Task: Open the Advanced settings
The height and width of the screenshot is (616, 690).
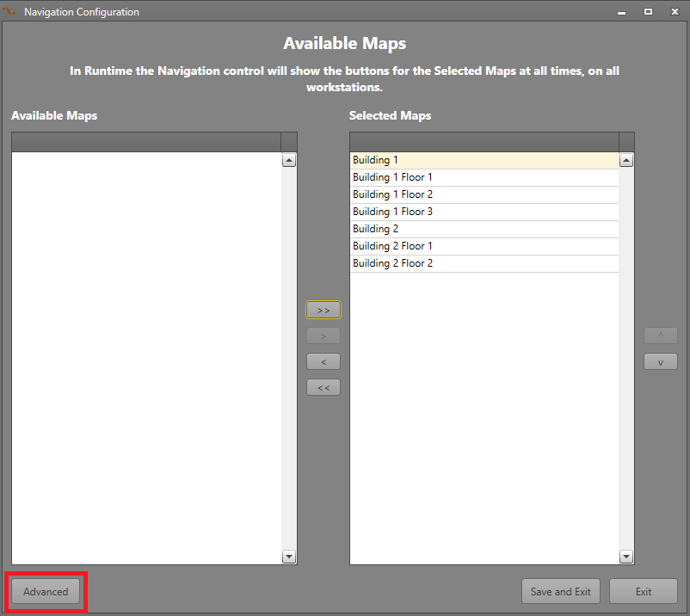Action: [x=46, y=592]
